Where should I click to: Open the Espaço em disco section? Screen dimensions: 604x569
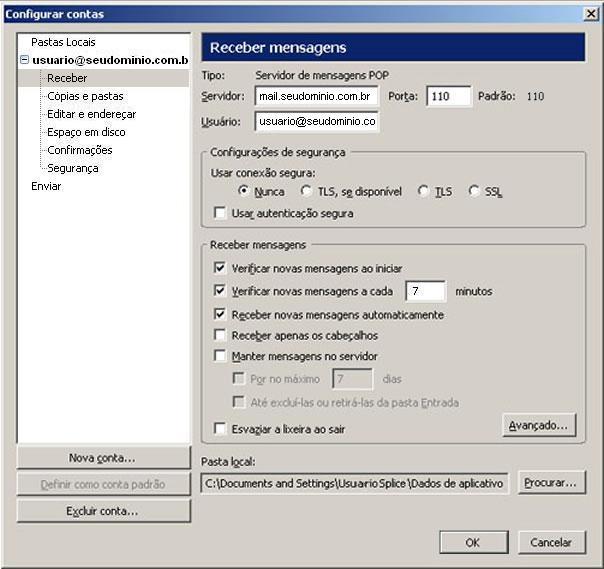click(86, 132)
